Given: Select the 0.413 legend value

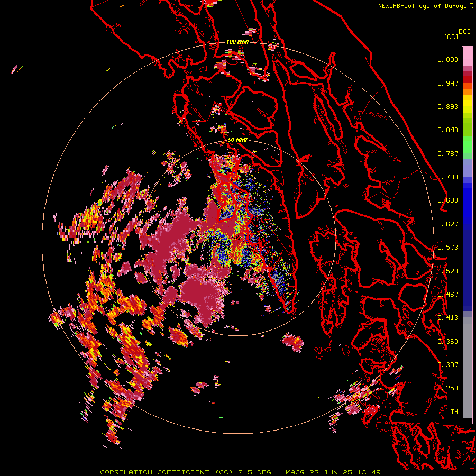Looking at the screenshot, I should click(x=448, y=318).
